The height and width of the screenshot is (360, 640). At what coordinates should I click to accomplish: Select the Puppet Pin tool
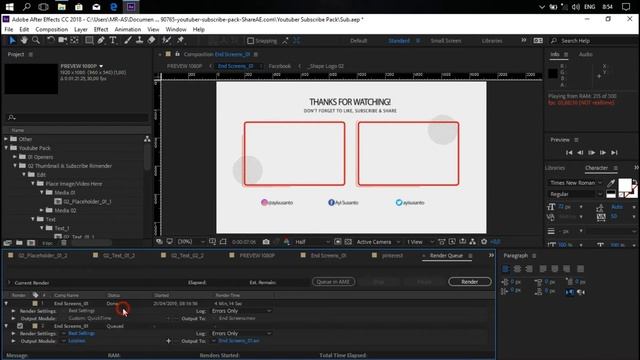[x=180, y=40]
